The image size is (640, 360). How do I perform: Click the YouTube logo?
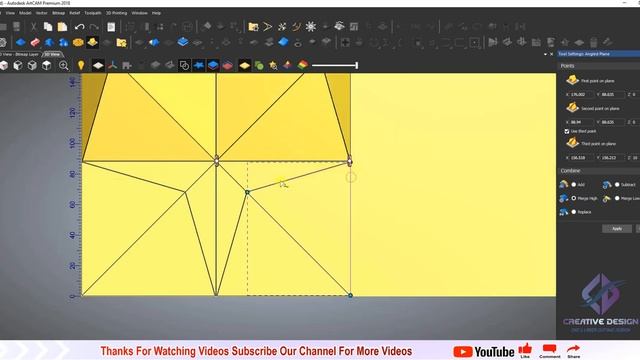tap(484, 351)
